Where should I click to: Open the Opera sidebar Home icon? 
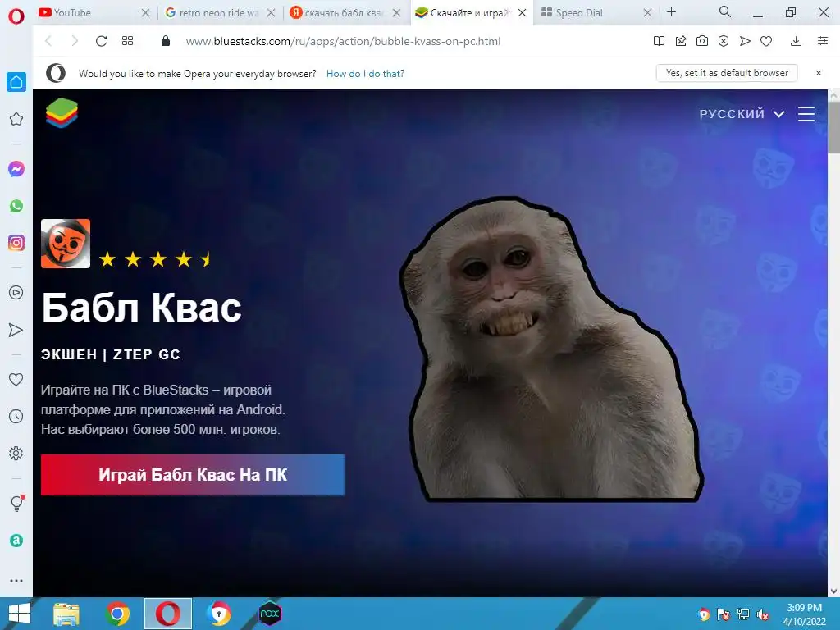click(x=16, y=82)
